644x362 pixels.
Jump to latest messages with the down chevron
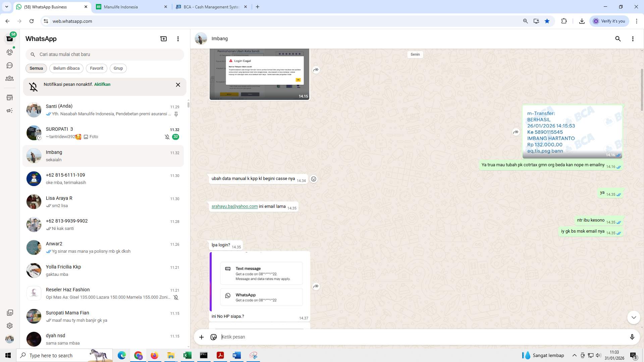click(633, 317)
